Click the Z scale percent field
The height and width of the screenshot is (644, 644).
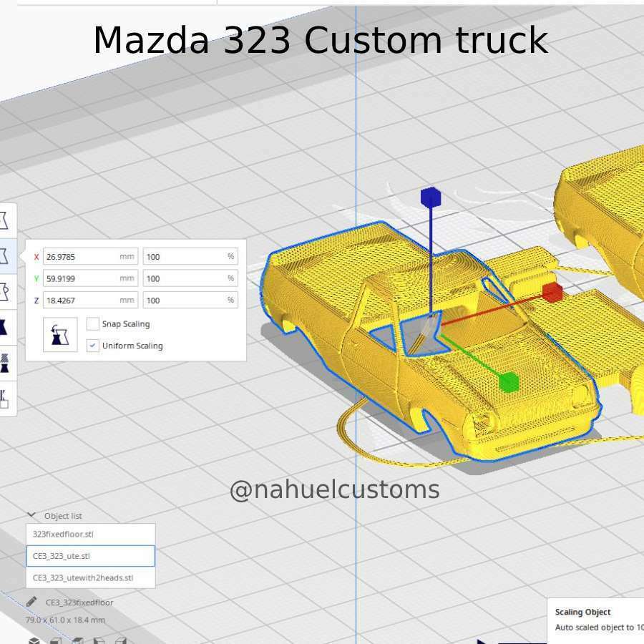tap(190, 300)
